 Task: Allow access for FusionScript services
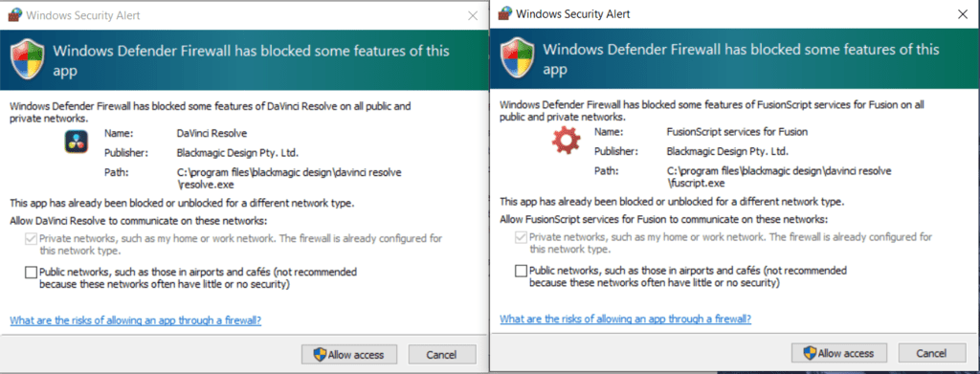click(838, 353)
